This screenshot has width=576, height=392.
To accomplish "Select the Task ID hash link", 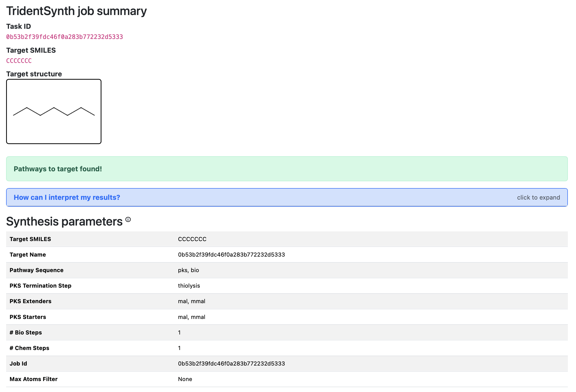I will pyautogui.click(x=64, y=37).
